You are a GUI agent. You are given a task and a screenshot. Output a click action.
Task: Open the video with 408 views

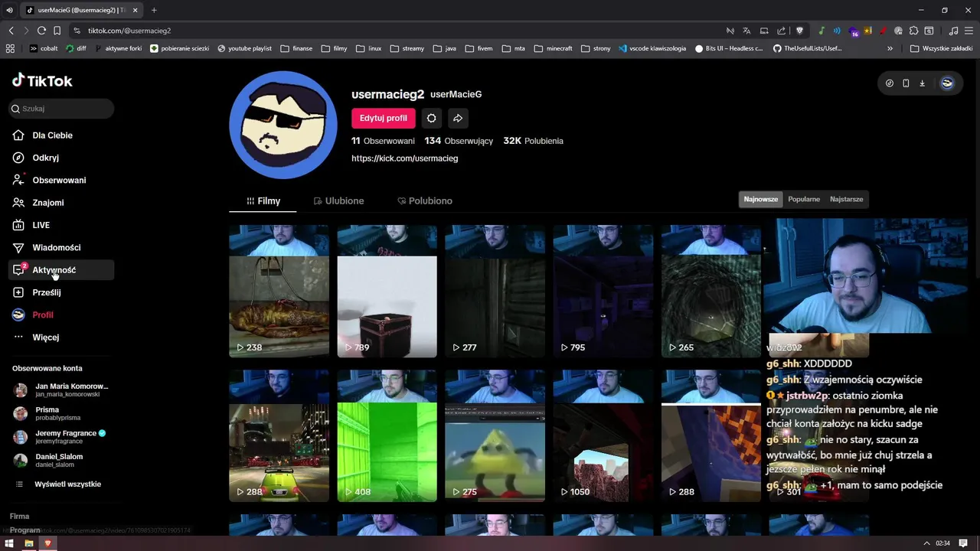pos(387,435)
